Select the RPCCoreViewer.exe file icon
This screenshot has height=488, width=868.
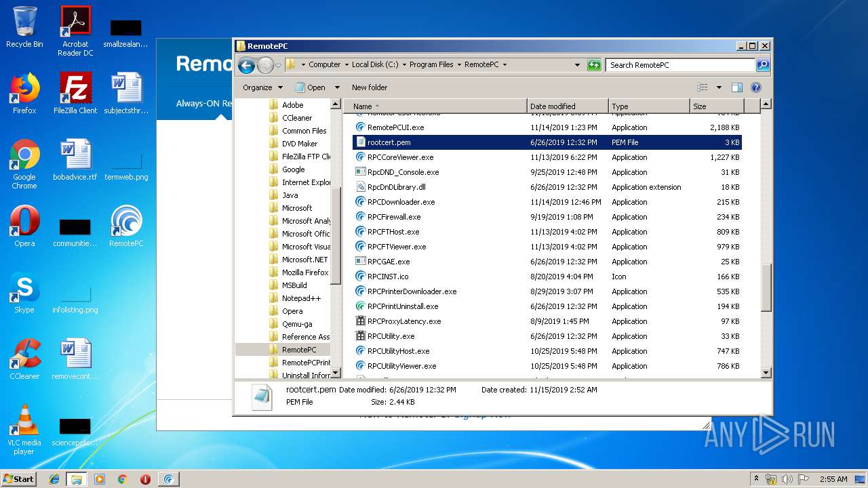[361, 157]
